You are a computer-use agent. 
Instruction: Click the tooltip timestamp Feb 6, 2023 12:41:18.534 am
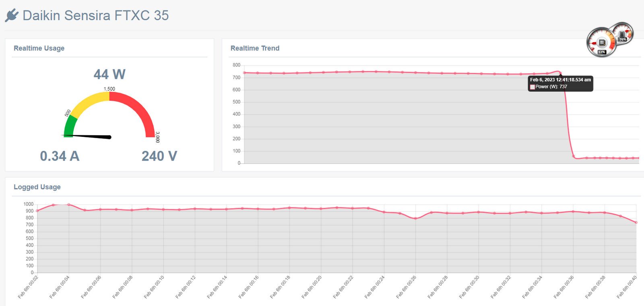coord(560,80)
